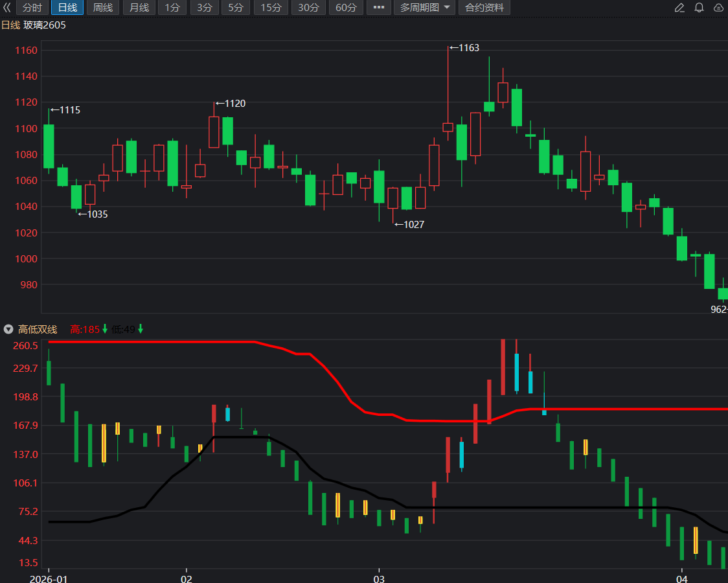
Task: Collapse the 高低双线 indicator arrow
Action: pos(8,330)
